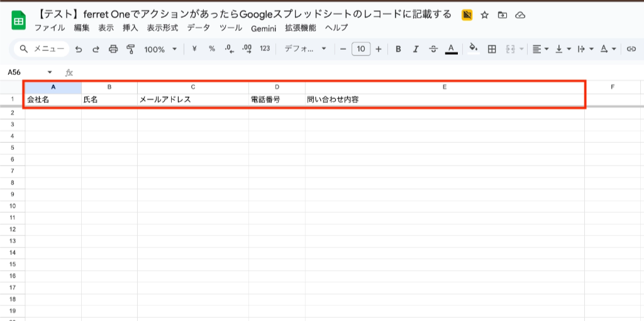644x321 pixels.
Task: Open the zoom 100% dropdown
Action: pyautogui.click(x=160, y=49)
